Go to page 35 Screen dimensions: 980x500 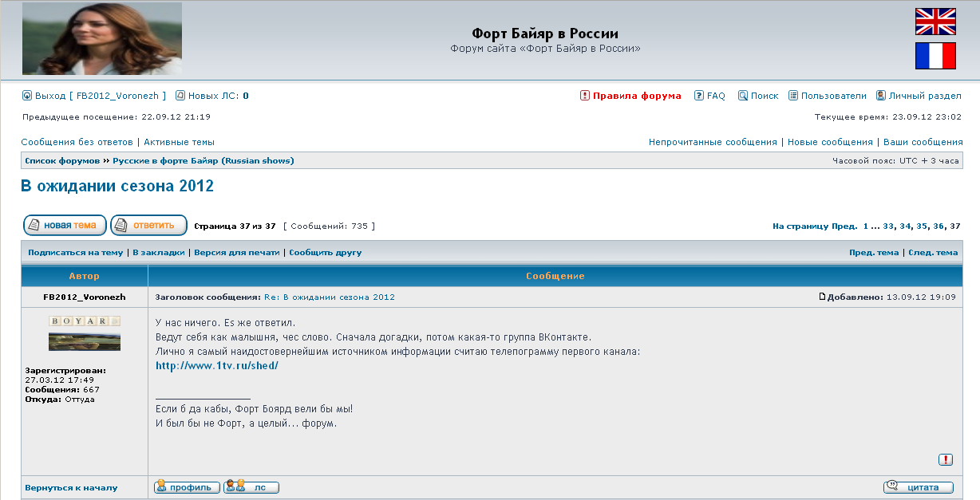coord(922,226)
